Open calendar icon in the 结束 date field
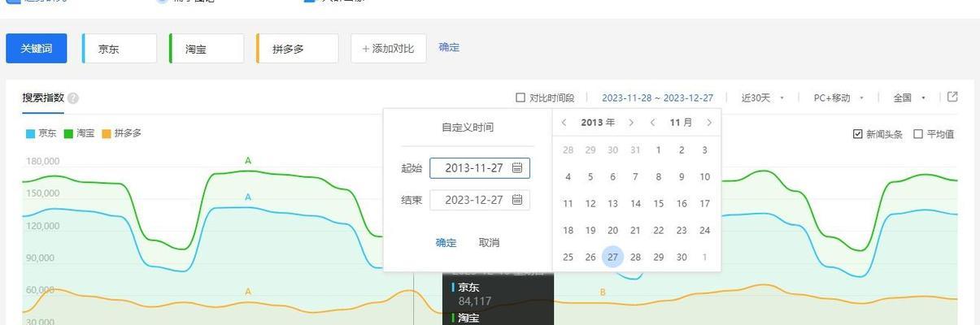 (x=517, y=200)
